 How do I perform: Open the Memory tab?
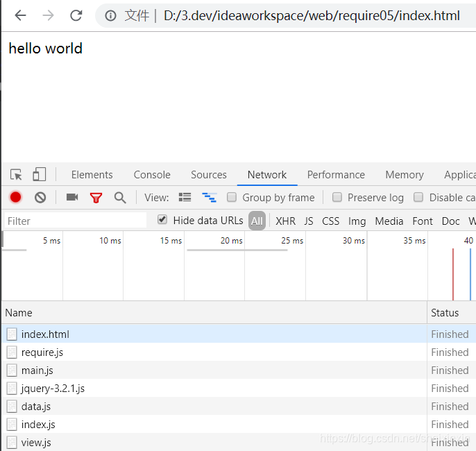(x=405, y=175)
